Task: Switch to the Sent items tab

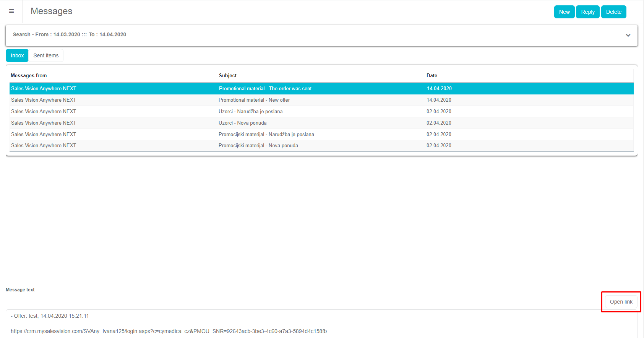Action: coord(46,55)
